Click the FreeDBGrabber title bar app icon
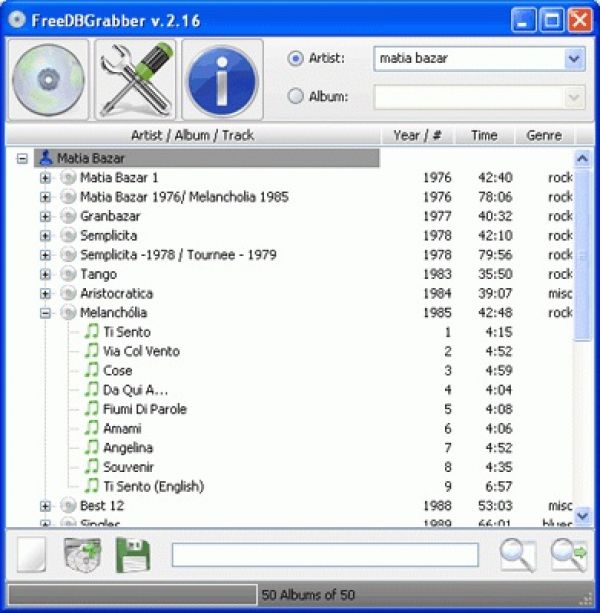The height and width of the screenshot is (613, 600). [16, 20]
